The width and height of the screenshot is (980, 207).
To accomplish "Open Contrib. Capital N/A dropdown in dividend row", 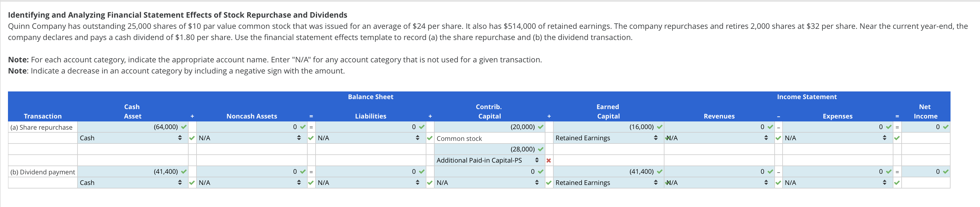I will click(489, 183).
